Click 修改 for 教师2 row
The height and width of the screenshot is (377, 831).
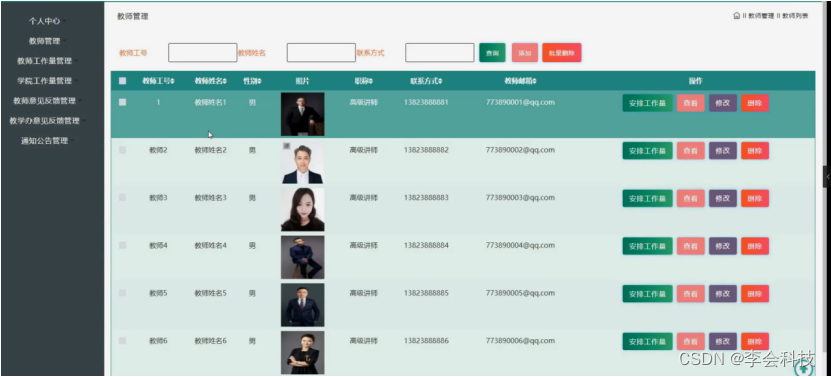pos(723,151)
